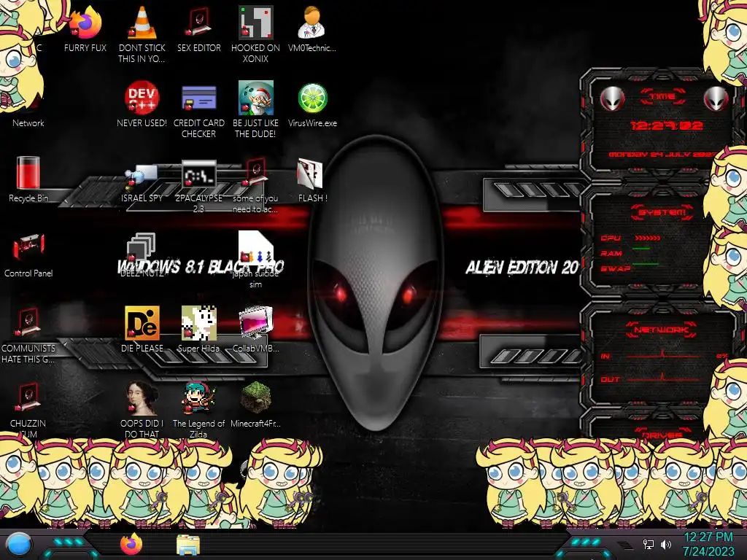Click the Start orb on the taskbar
The width and height of the screenshot is (747, 560).
tap(19, 545)
